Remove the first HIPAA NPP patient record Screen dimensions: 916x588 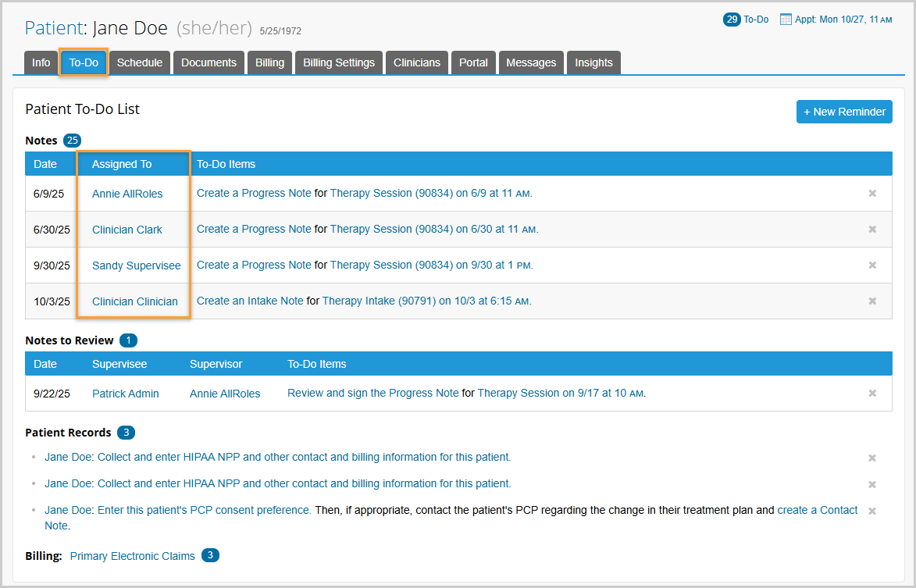pos(872,458)
